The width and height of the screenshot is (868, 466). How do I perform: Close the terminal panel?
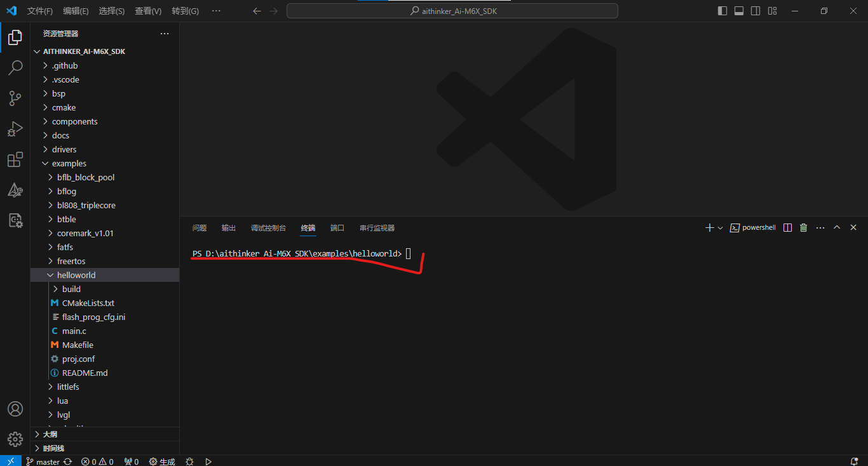853,227
